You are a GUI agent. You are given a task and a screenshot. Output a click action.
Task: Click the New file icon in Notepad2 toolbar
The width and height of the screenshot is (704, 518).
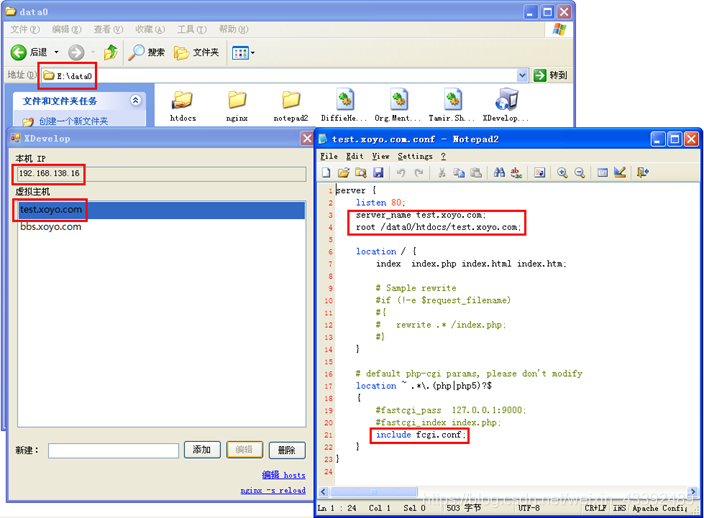point(326,173)
